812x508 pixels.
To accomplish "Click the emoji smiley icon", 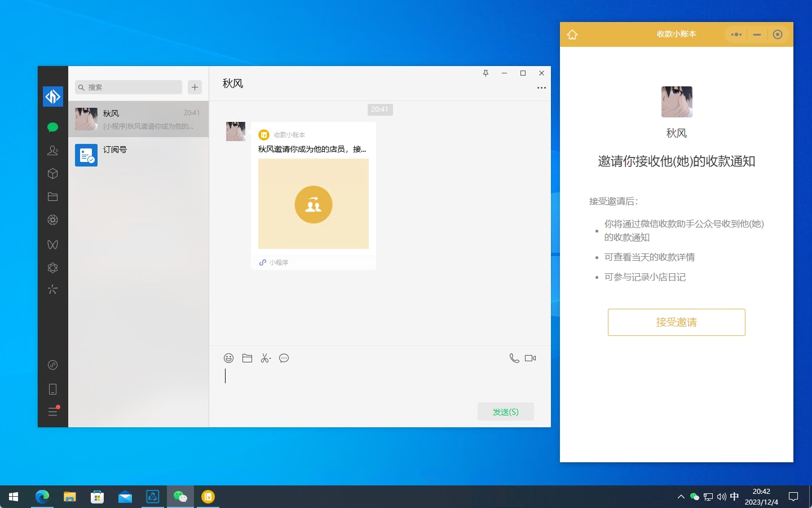I will [x=228, y=358].
